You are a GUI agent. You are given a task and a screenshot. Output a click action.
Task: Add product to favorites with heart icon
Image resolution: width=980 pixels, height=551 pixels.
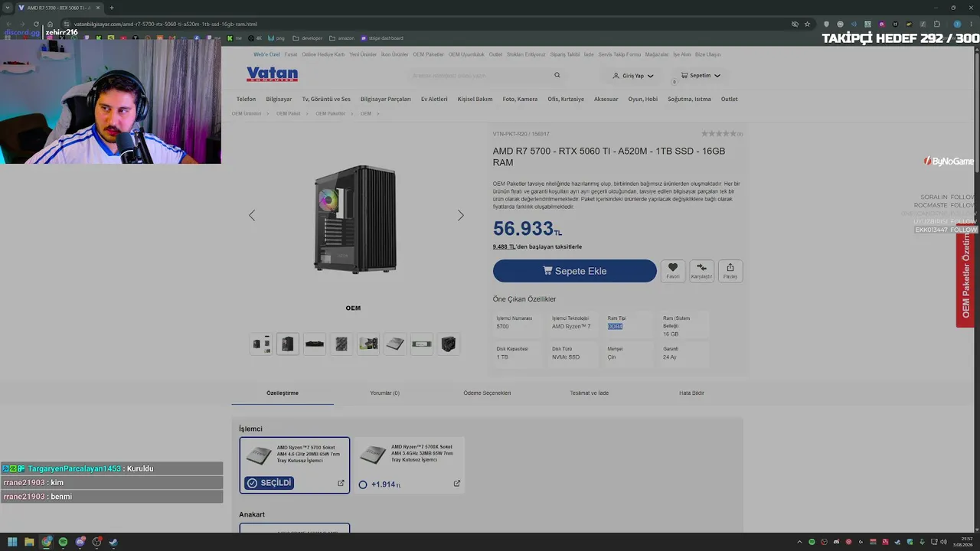(673, 271)
